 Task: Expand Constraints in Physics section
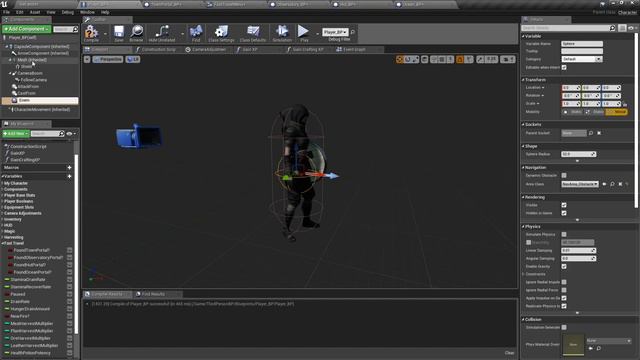tap(524, 274)
